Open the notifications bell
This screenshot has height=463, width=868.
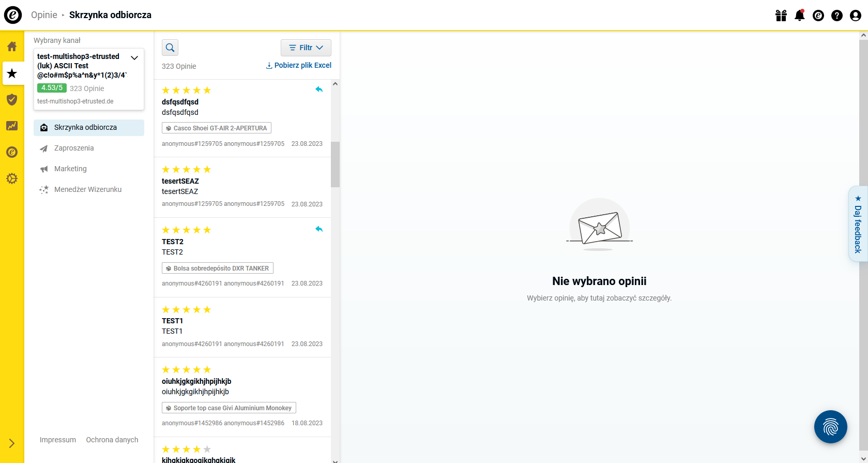pos(799,16)
